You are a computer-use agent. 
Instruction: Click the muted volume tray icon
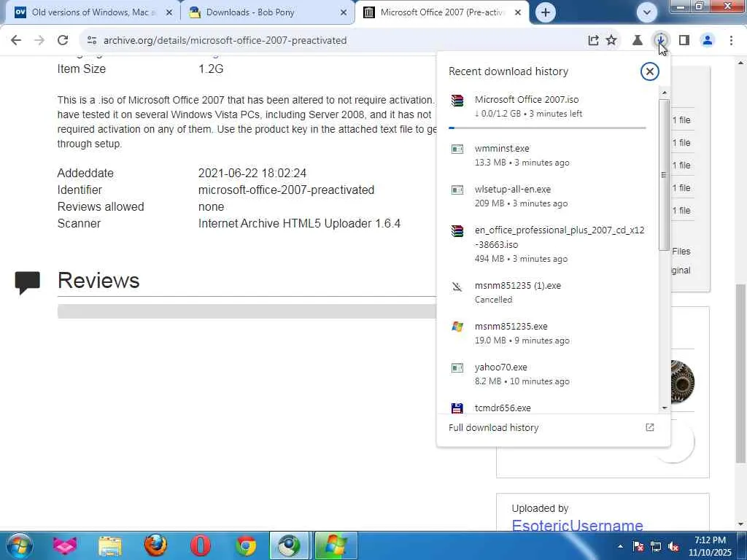(x=673, y=546)
